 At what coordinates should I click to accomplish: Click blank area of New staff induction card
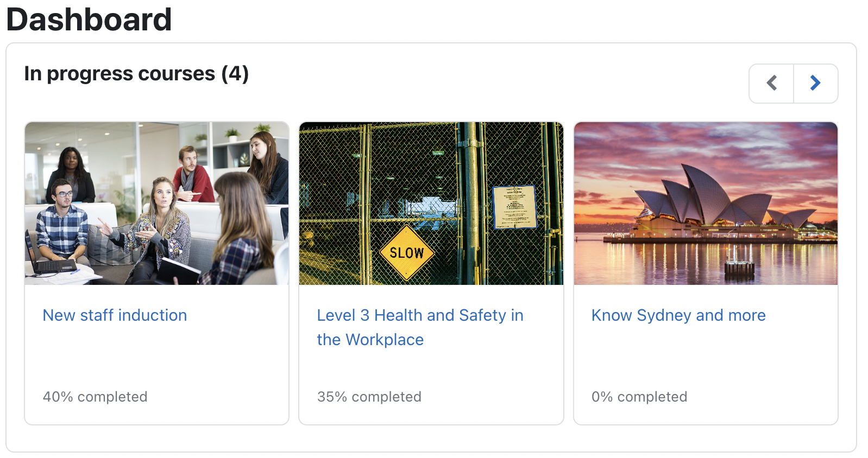156,358
